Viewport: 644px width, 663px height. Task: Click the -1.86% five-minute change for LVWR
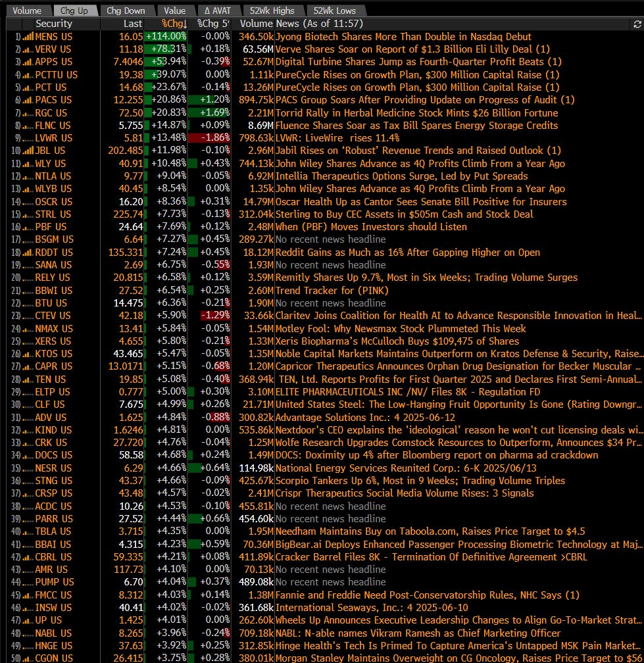(210, 138)
